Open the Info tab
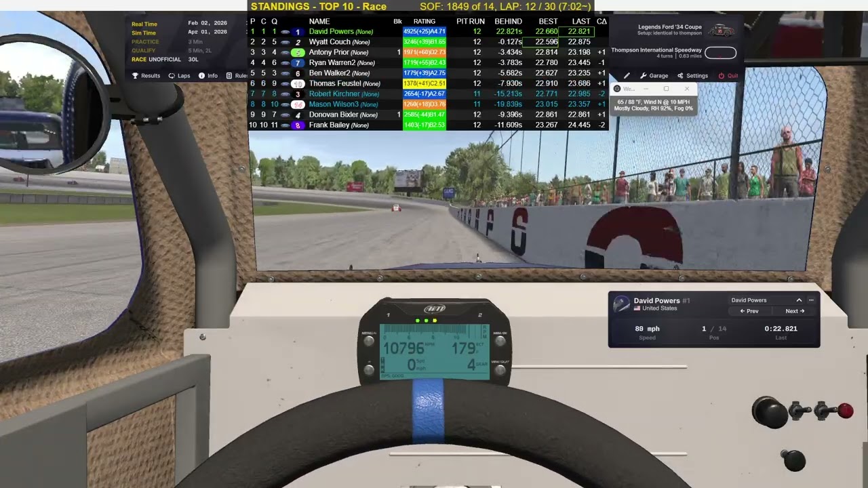This screenshot has height=488, width=868. click(x=208, y=76)
